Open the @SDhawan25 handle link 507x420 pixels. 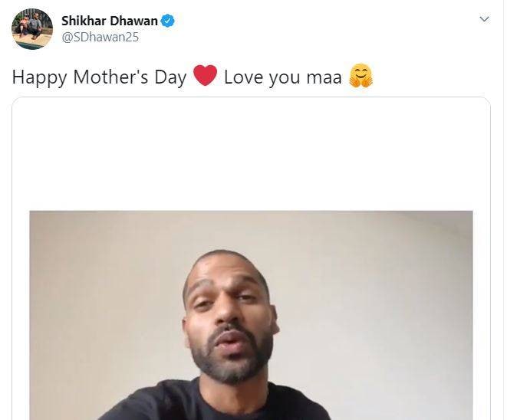tap(100, 37)
